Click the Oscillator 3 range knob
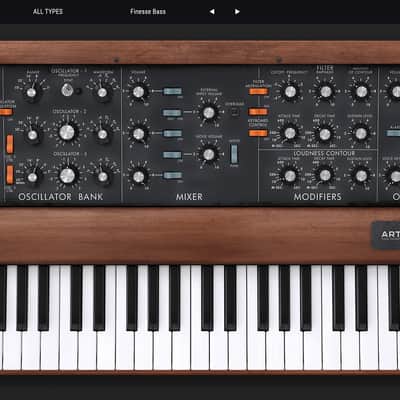Image resolution: width=400 pixels, height=400 pixels. pyautogui.click(x=32, y=177)
